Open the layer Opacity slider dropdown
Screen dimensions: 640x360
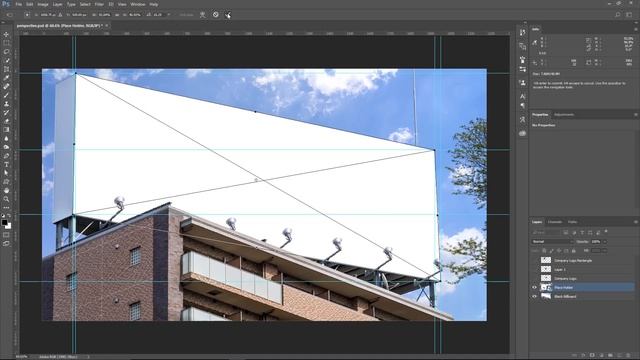point(604,242)
